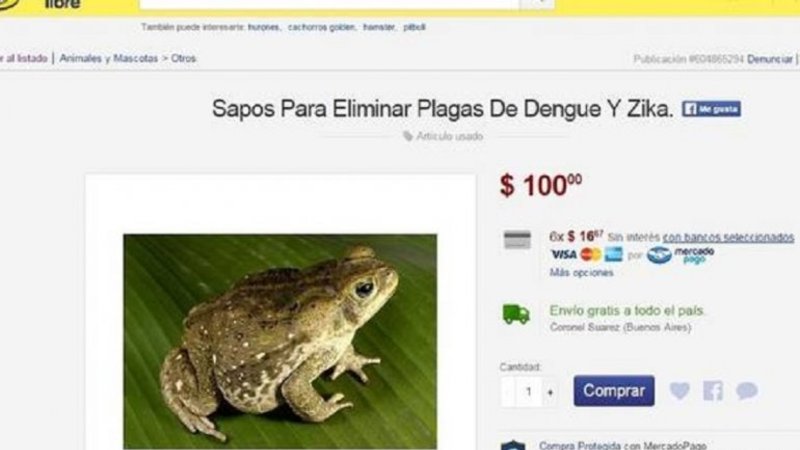Click the Visa card logo
The width and height of the screenshot is (800, 450).
point(564,255)
